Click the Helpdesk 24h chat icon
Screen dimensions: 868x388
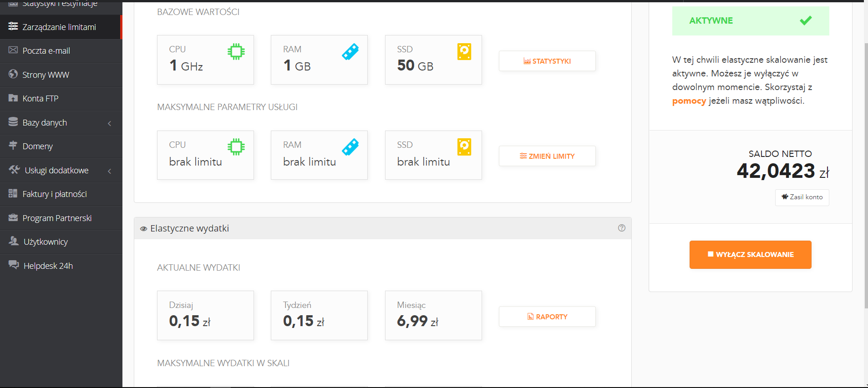coord(14,265)
